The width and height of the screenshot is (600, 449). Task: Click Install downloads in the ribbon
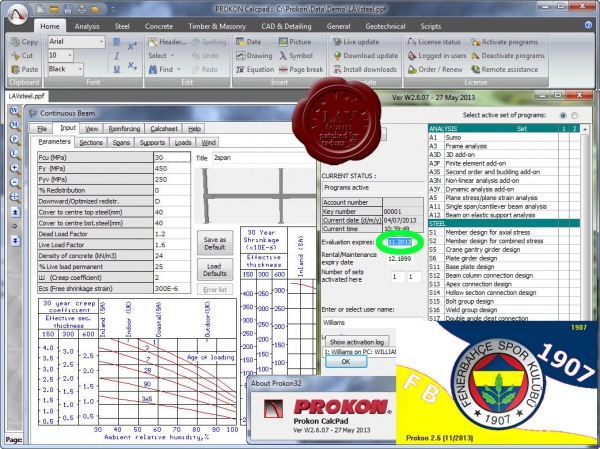click(x=365, y=69)
